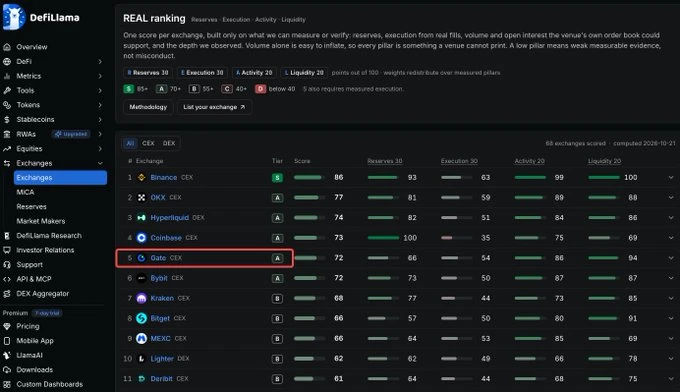
Task: Click Binance liquidity 100 bar
Action: (x=604, y=177)
